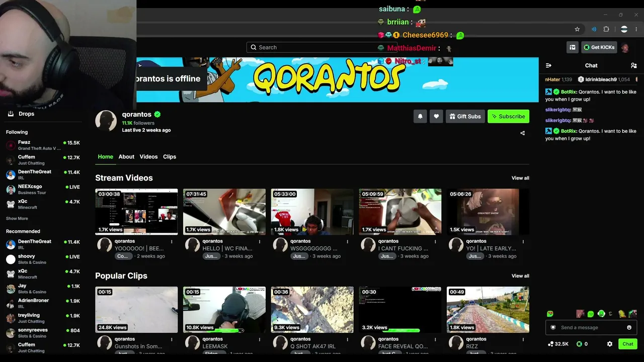Open treyliving channel in Recommended list
Image resolution: width=644 pixels, height=362 pixels.
(43, 318)
